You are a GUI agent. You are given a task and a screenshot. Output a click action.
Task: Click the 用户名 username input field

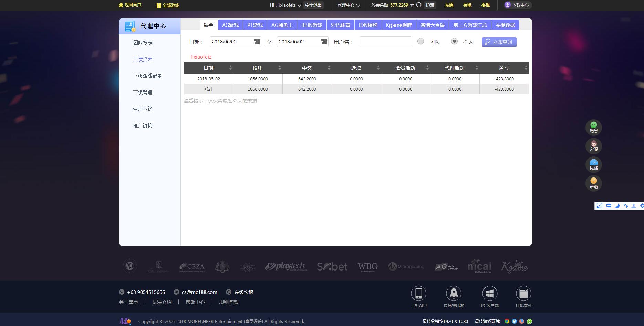tap(385, 41)
